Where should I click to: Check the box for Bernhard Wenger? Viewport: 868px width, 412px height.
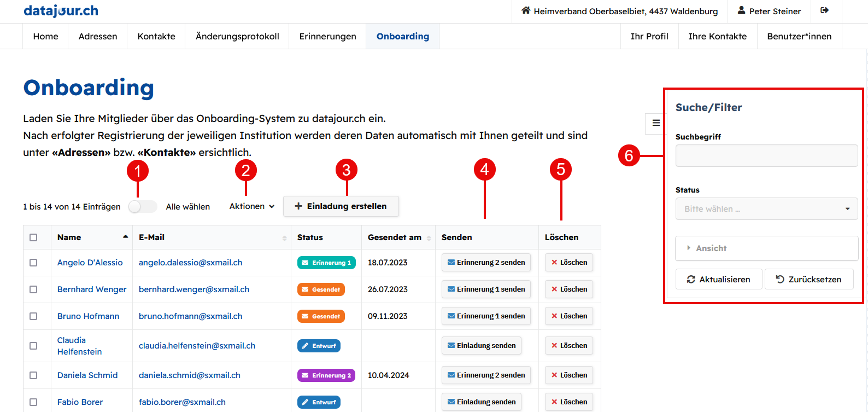coord(33,289)
